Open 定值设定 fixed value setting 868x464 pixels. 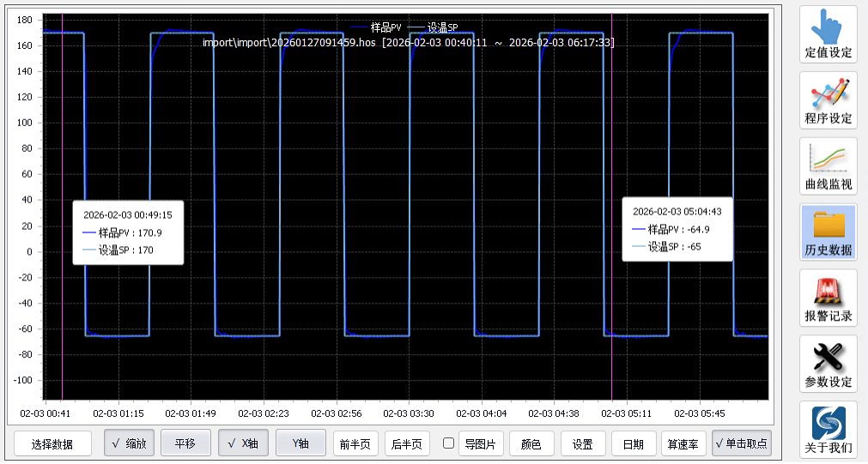pyautogui.click(x=829, y=34)
